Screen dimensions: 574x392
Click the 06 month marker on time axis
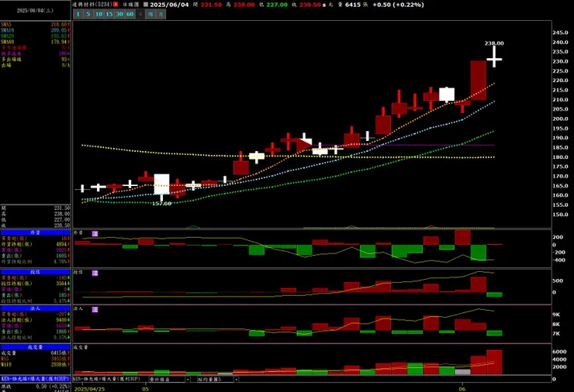pyautogui.click(x=462, y=389)
